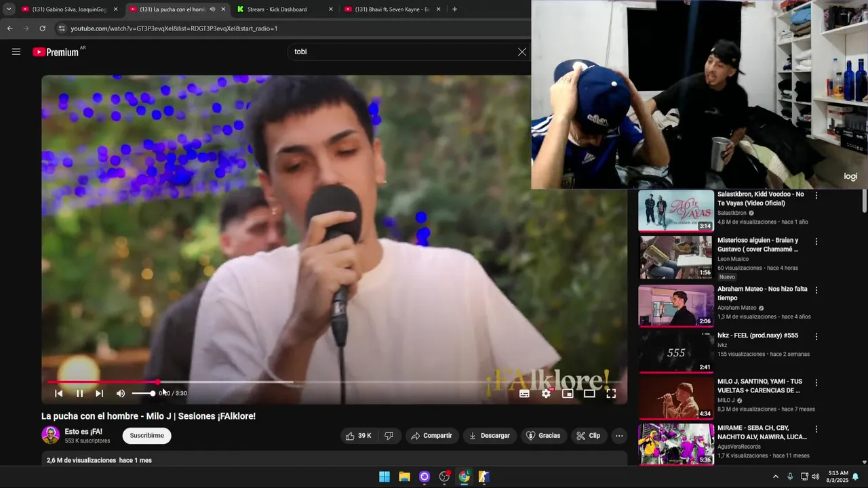The width and height of the screenshot is (868, 488).
Task: Enable the miniplayer mode
Action: (568, 393)
